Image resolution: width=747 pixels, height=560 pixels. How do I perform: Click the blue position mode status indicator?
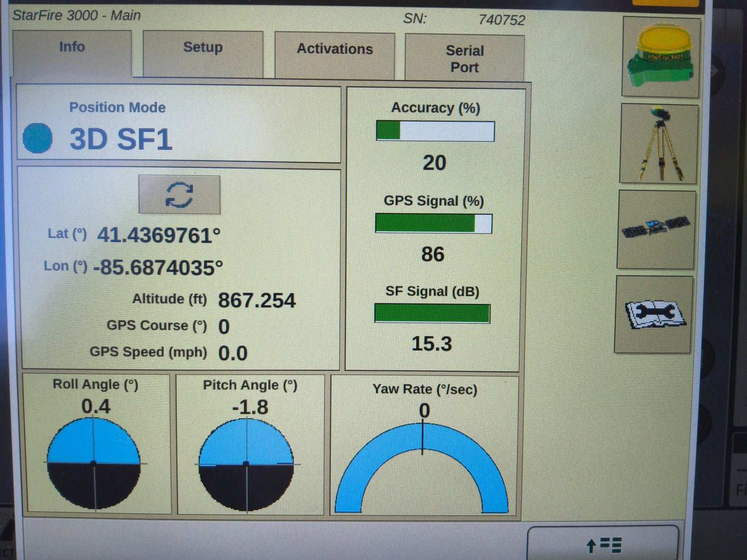click(x=38, y=138)
